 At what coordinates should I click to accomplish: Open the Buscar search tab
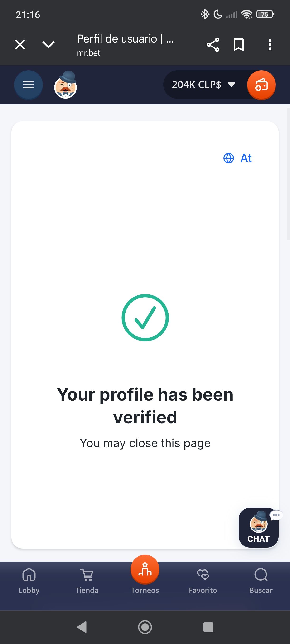(261, 581)
